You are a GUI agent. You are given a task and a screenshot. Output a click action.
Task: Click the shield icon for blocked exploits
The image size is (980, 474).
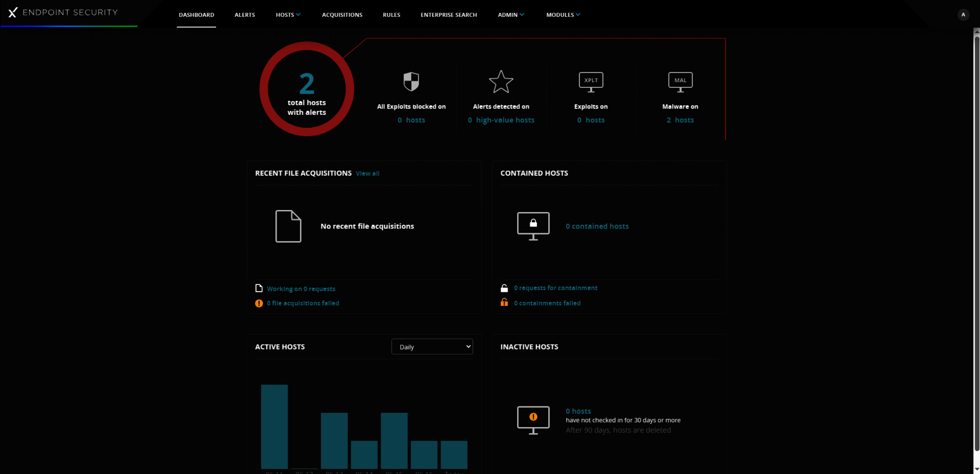click(x=411, y=82)
